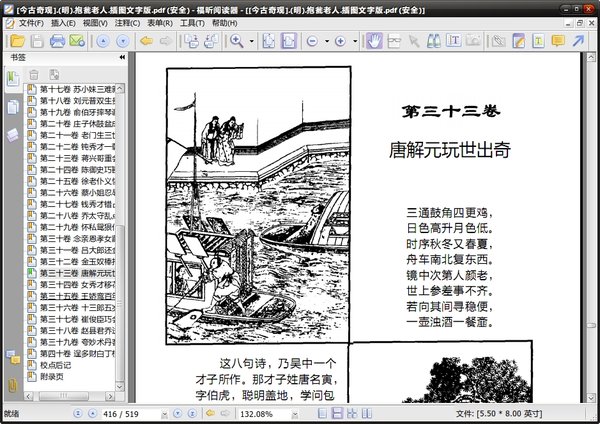Image resolution: width=600 pixels, height=424 pixels.
Task: Select the Typewriter text tool icon
Action: 453,41
